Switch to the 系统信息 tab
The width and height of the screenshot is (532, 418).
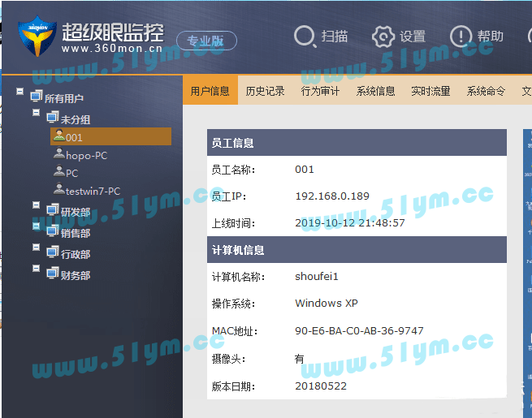click(375, 91)
